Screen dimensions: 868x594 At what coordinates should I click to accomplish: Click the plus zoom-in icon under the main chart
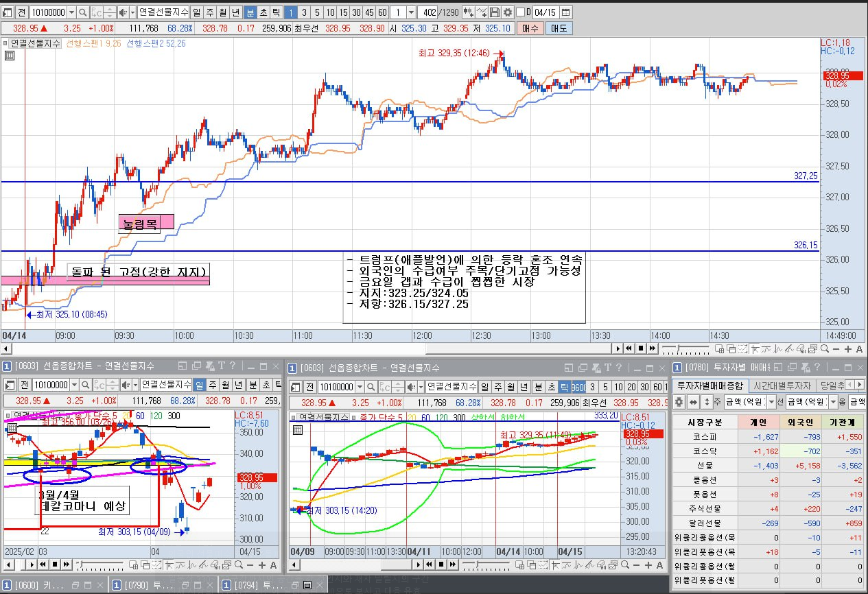tap(848, 349)
